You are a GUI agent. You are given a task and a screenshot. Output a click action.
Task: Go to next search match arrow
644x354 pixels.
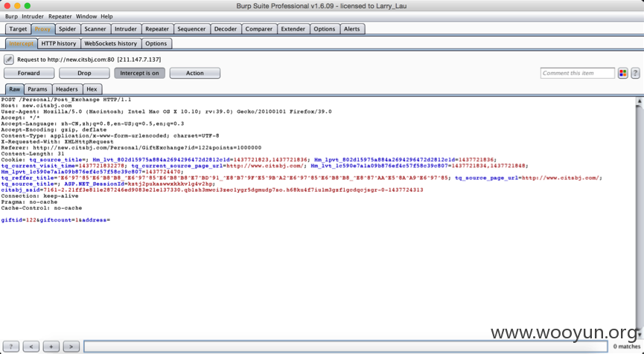tap(71, 347)
